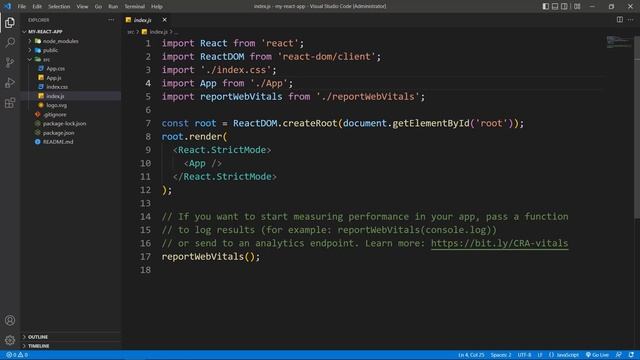Open the Source Control view icon
This screenshot has width=640, height=360.
[x=10, y=62]
